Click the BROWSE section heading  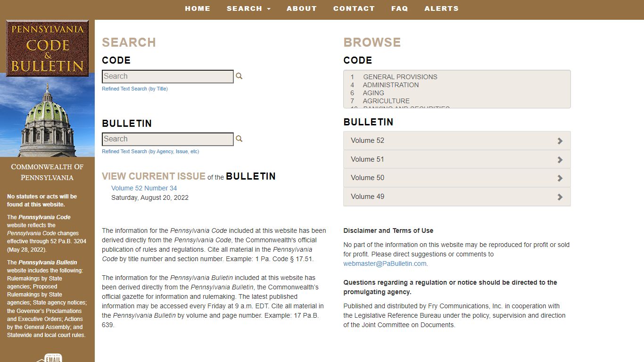(372, 42)
